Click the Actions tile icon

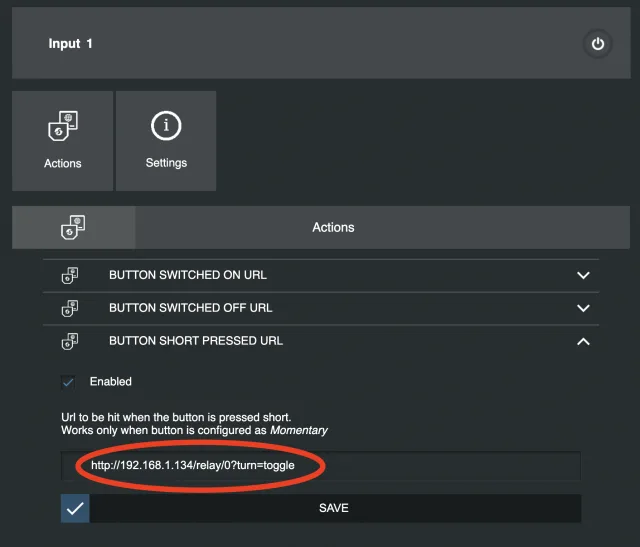point(63,128)
